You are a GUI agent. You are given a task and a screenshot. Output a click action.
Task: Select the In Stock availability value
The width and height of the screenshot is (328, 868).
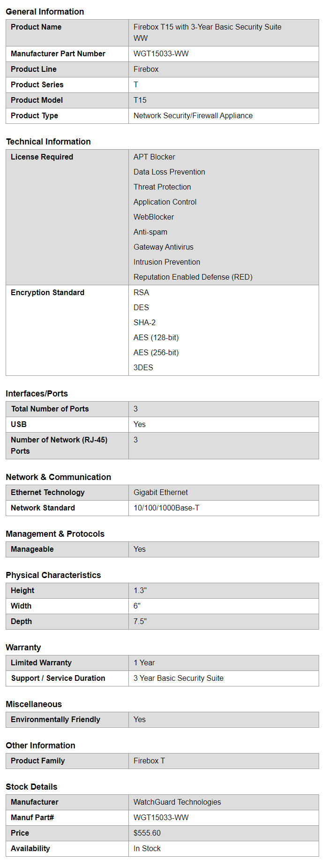click(x=147, y=849)
